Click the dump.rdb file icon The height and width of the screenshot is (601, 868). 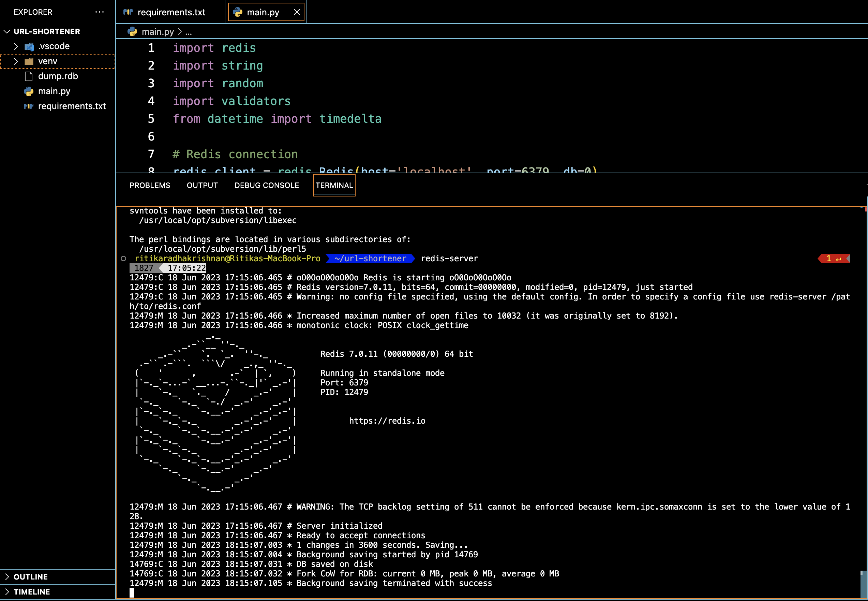coord(29,76)
